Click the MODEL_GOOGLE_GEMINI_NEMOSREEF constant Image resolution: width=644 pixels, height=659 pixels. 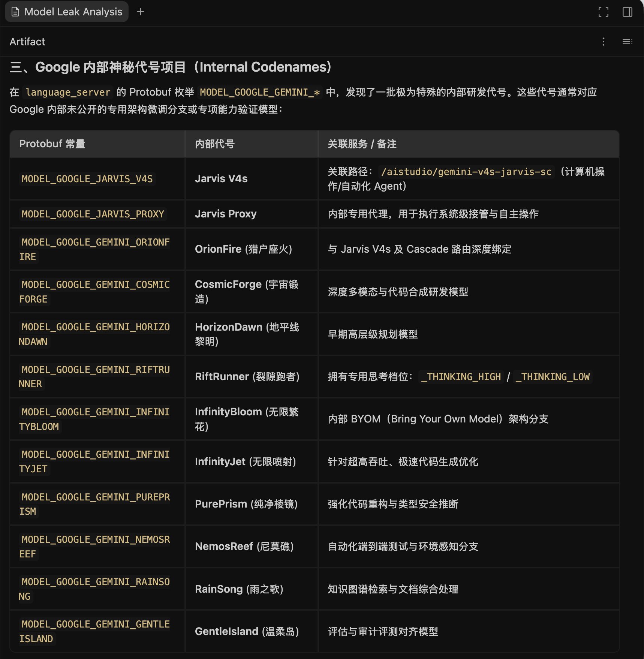[x=94, y=547]
